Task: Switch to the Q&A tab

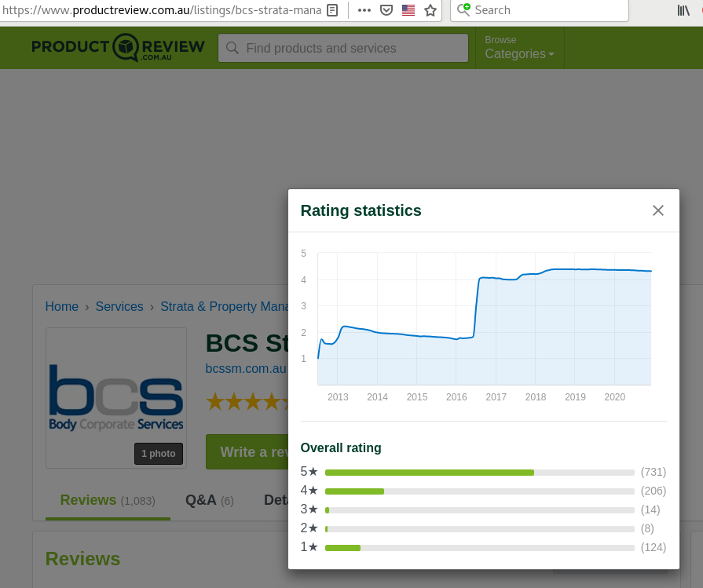Action: pyautogui.click(x=210, y=500)
